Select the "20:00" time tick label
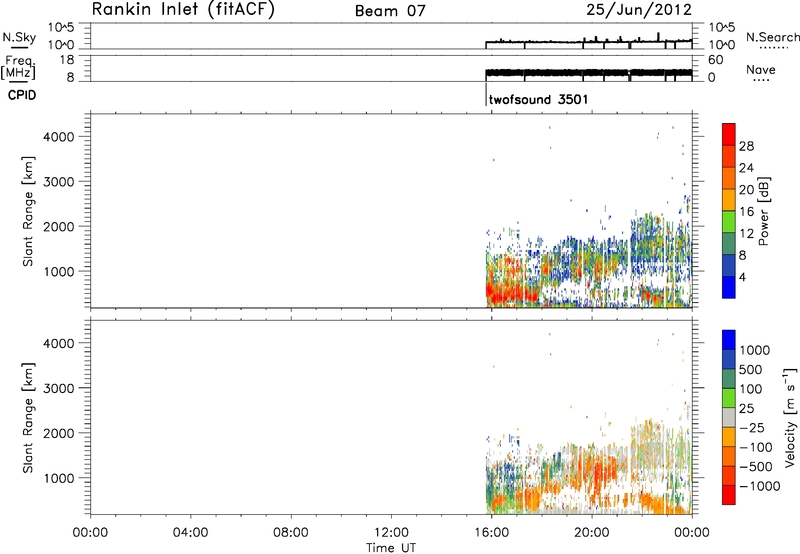Image resolution: width=800 pixels, height=554 pixels. tap(591, 533)
